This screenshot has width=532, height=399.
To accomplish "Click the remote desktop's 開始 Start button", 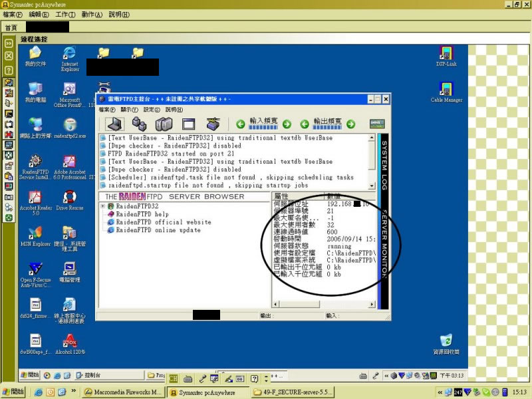I will coord(30,375).
